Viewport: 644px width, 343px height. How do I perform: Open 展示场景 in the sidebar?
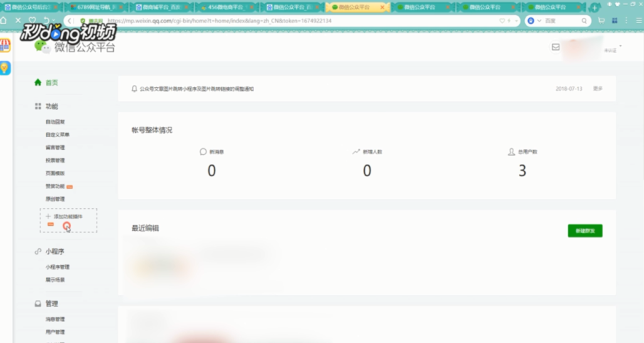pos(55,280)
